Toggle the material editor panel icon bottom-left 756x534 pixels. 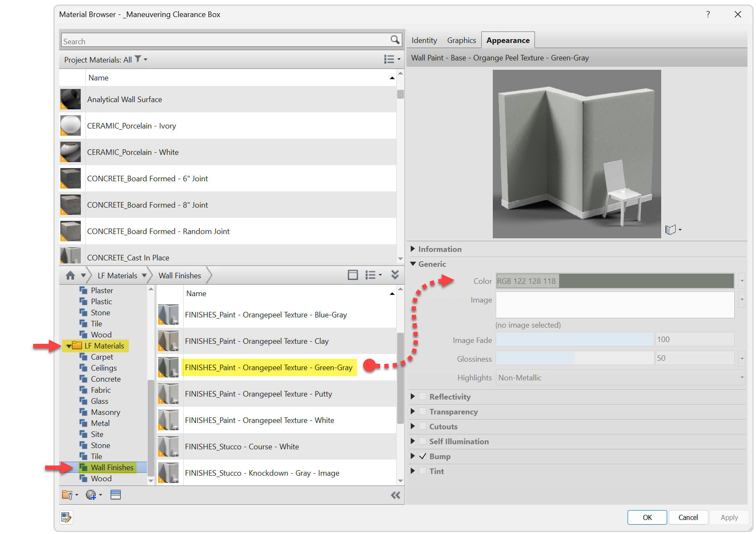click(x=66, y=518)
